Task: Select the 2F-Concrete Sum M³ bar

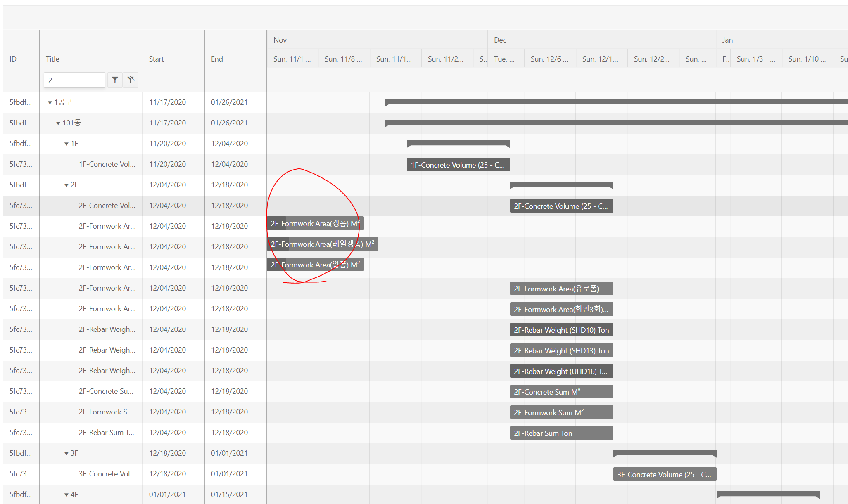Action: (561, 392)
